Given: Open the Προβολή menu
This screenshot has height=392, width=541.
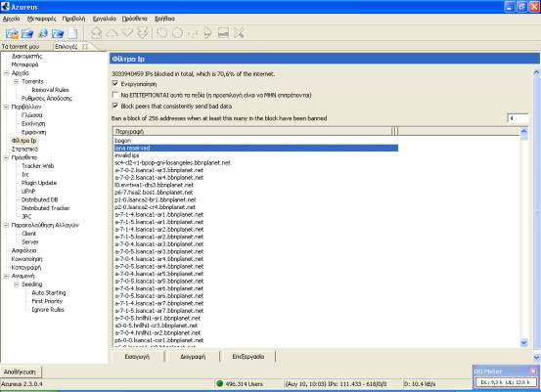Looking at the screenshot, I should tap(73, 19).
